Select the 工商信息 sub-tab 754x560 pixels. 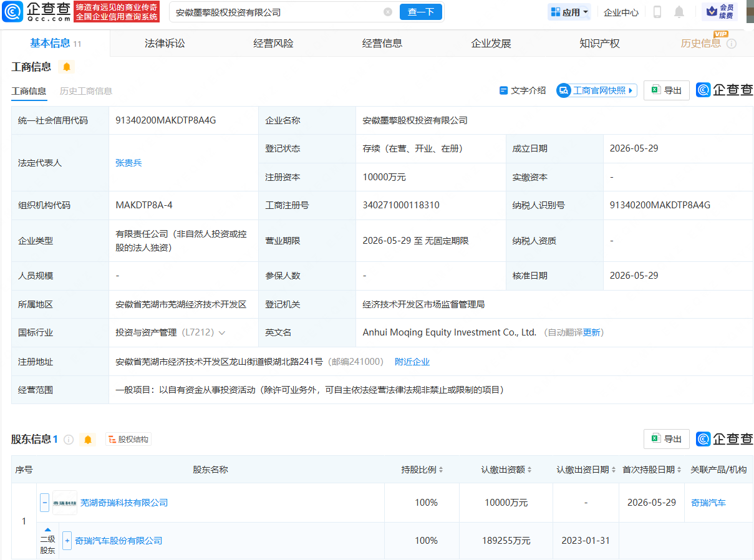click(29, 91)
